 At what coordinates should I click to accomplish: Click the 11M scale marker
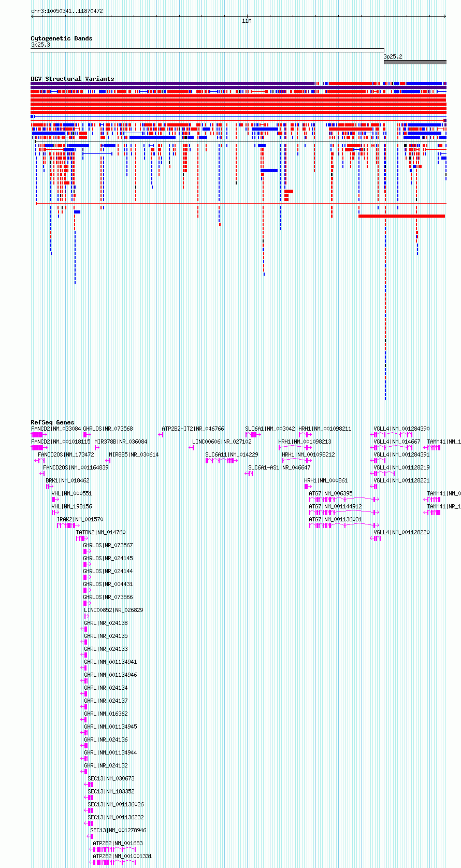pyautogui.click(x=247, y=21)
